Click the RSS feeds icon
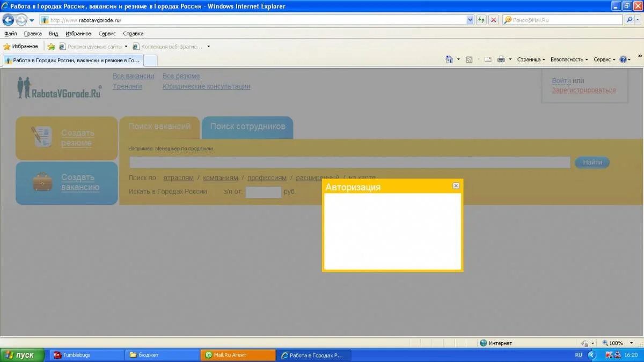The width and height of the screenshot is (644, 362). click(x=469, y=60)
